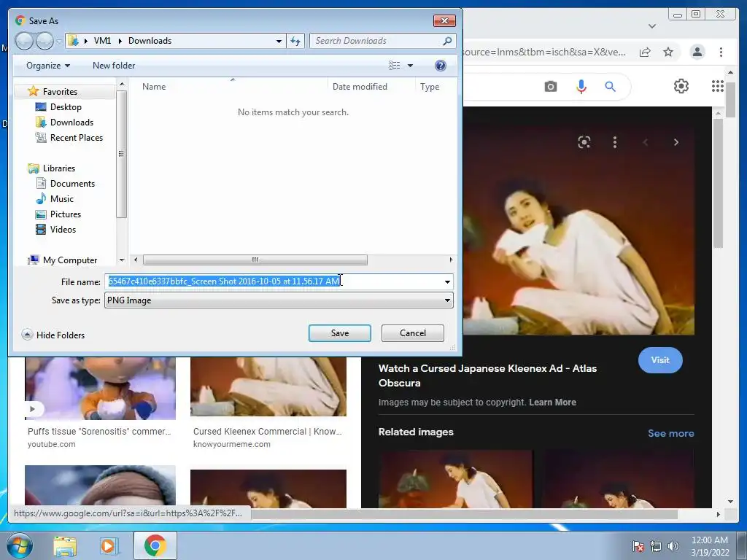This screenshot has width=747, height=560.
Task: Open the Learn More copyright link
Action: pyautogui.click(x=552, y=402)
